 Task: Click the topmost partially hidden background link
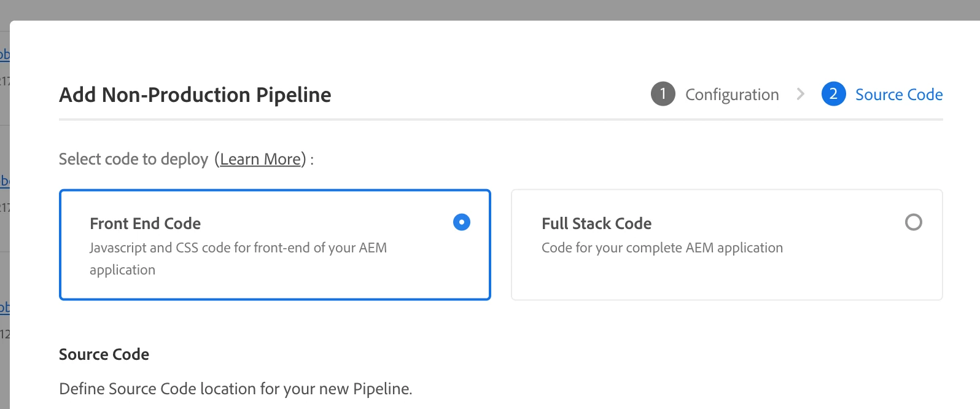pyautogui.click(x=4, y=54)
